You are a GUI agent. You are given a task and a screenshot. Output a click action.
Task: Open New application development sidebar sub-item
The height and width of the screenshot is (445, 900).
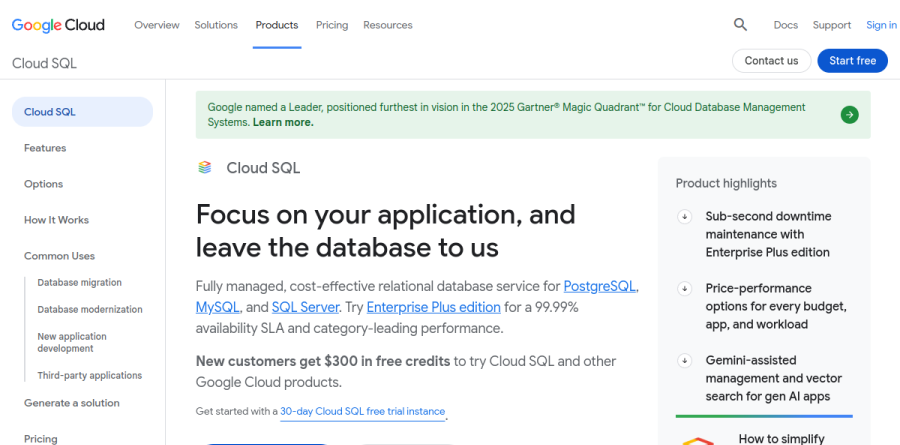click(72, 342)
